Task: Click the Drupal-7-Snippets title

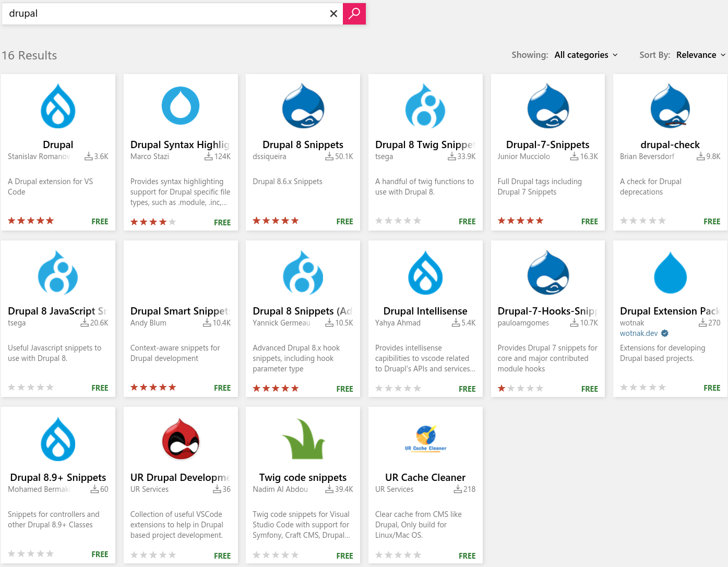Action: [x=547, y=144]
